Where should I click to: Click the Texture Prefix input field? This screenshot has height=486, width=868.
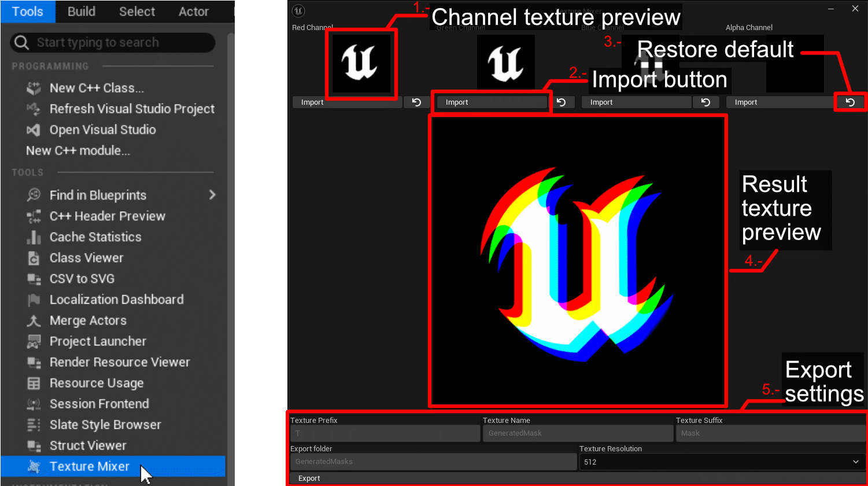click(385, 433)
